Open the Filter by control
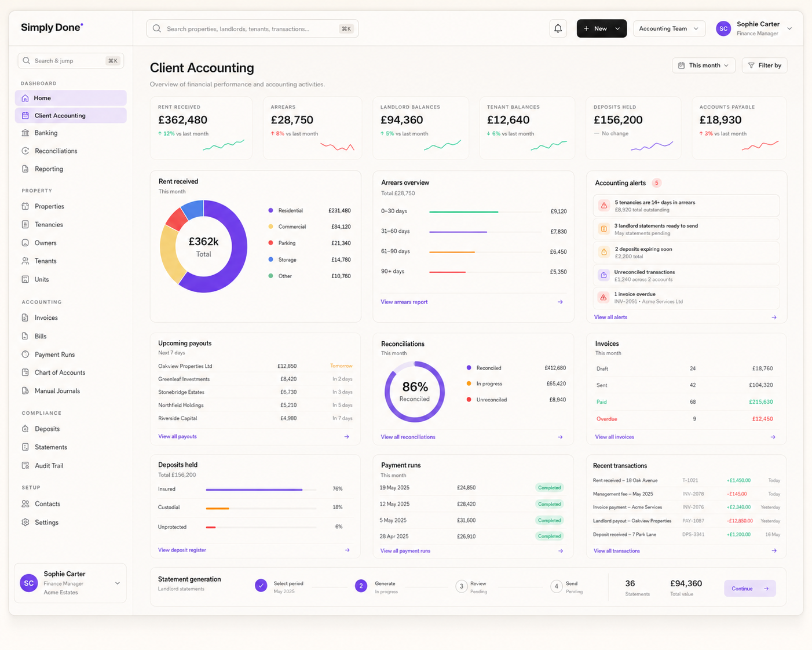The width and height of the screenshot is (812, 650). pyautogui.click(x=765, y=65)
